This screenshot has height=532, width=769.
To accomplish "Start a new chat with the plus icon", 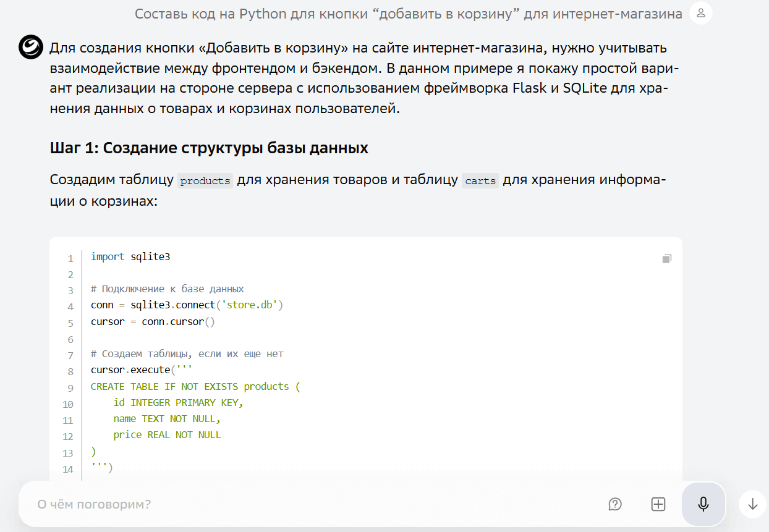I will [658, 504].
